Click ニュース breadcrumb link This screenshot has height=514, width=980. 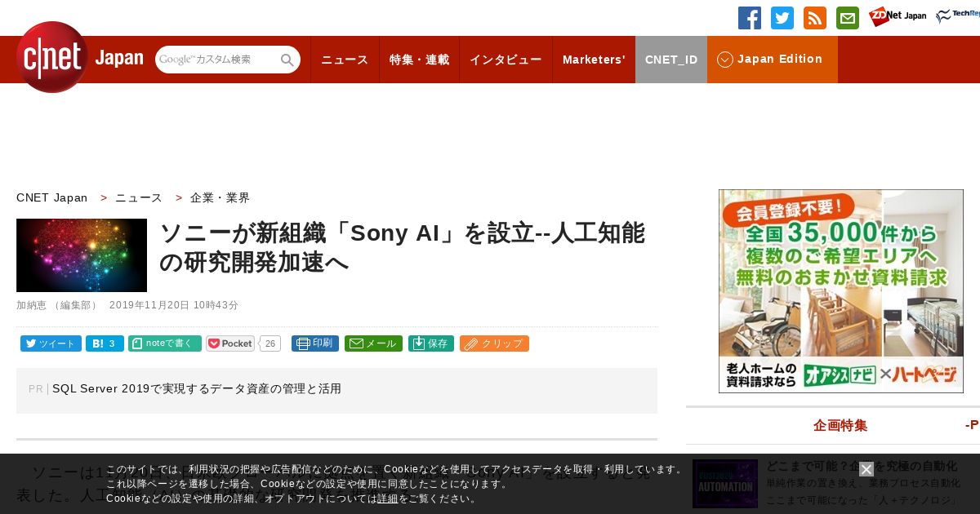[139, 197]
